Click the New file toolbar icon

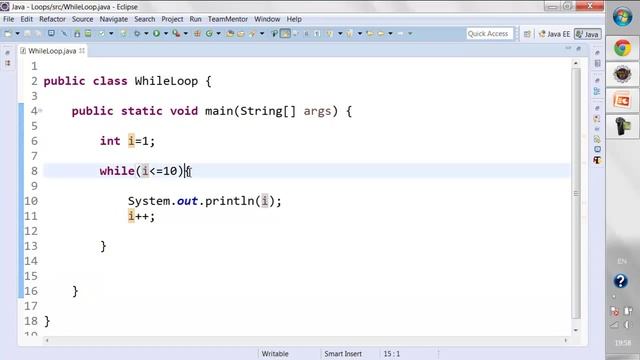pos(8,33)
